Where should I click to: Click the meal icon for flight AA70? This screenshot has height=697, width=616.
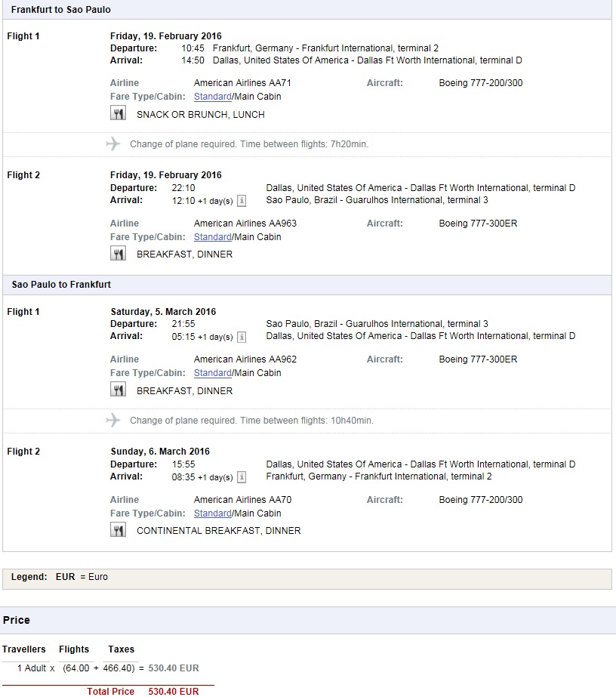pyautogui.click(x=118, y=530)
